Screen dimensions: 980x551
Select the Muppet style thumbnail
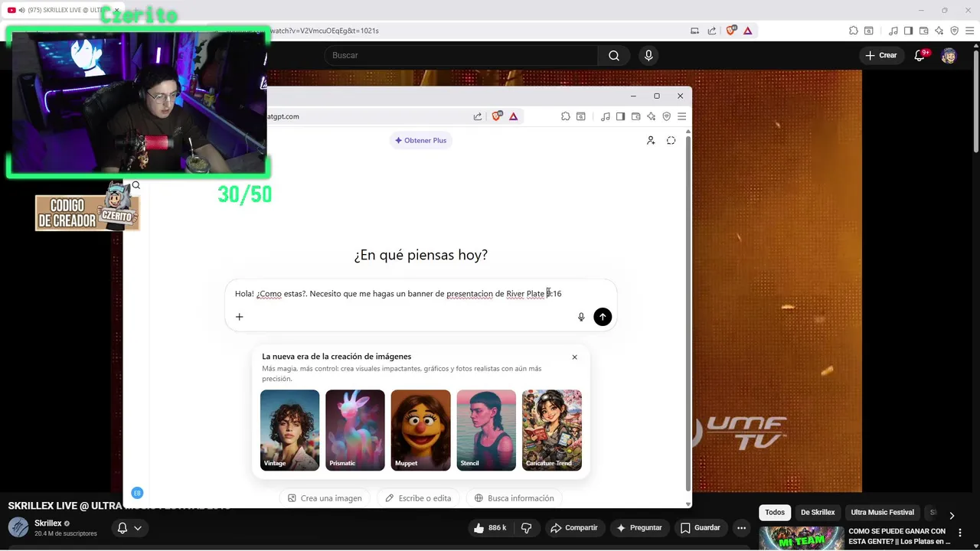click(x=420, y=430)
